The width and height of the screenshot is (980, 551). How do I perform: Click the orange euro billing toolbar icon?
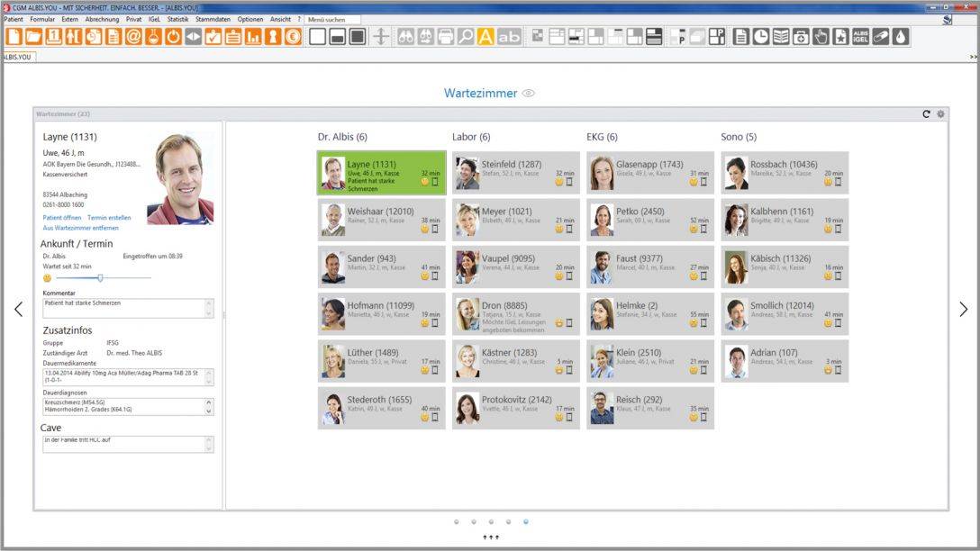[x=294, y=37]
